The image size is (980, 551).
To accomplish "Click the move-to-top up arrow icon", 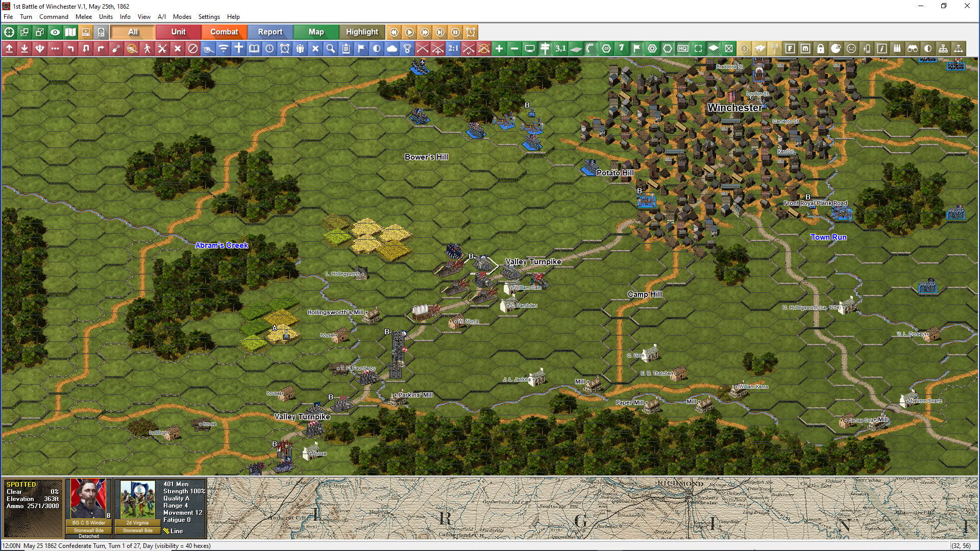I will click(9, 48).
